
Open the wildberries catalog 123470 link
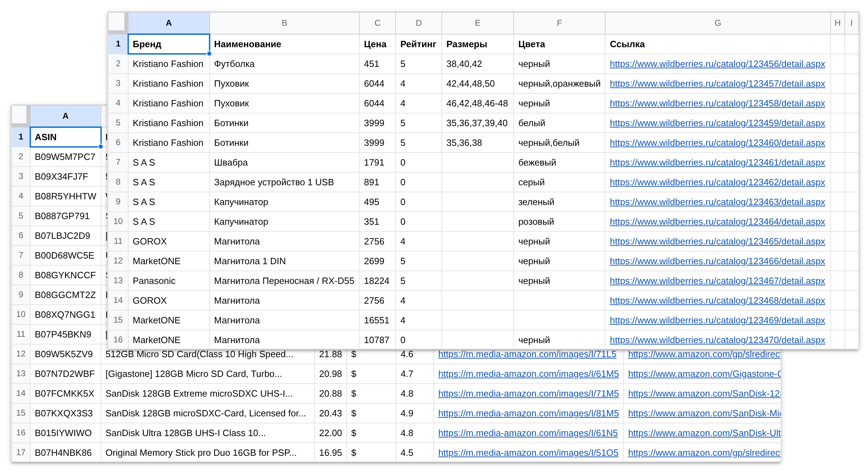(x=717, y=340)
